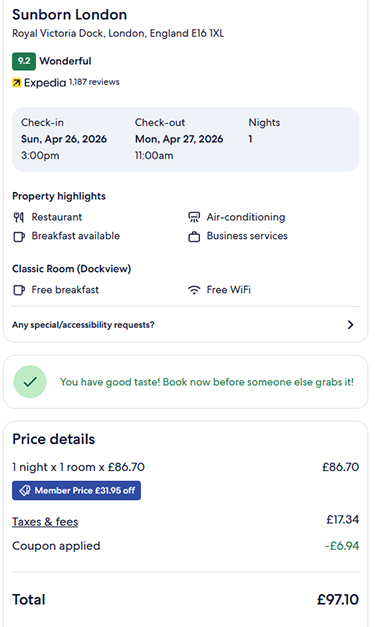Click the Sun, Apr 26, 2026 check-in date
375x627 pixels.
64,139
